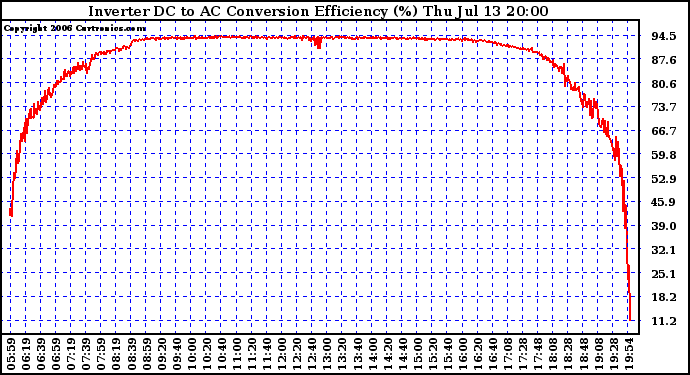This screenshot has height=375, width=690.
Task: Click the 39.0 y-axis value
Action: (664, 226)
